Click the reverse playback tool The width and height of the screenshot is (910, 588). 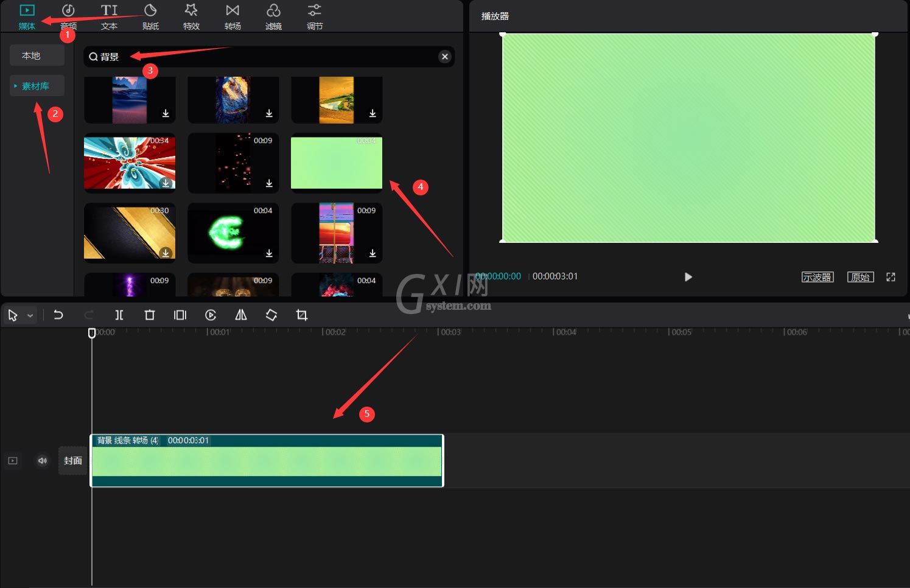point(211,315)
